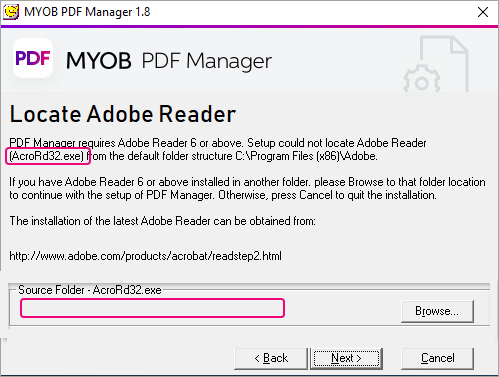Click the 'Locate Adobe Reader' heading
The width and height of the screenshot is (499, 377).
coord(123,114)
